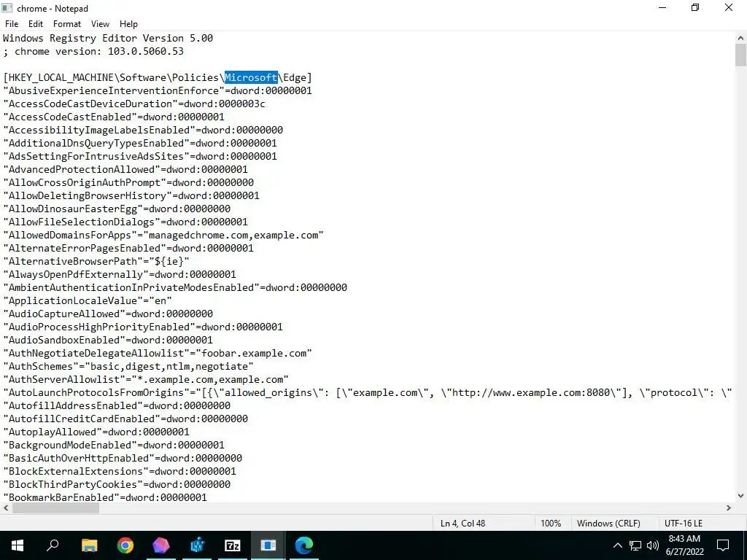Click the AutoLaunchProtocolsFromOrigins line
747x560 pixels.
click(x=368, y=392)
